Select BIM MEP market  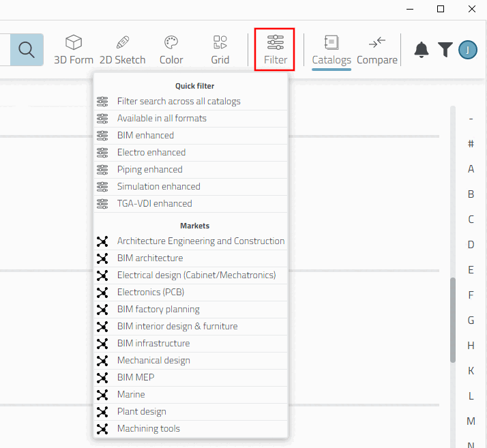coord(191,378)
